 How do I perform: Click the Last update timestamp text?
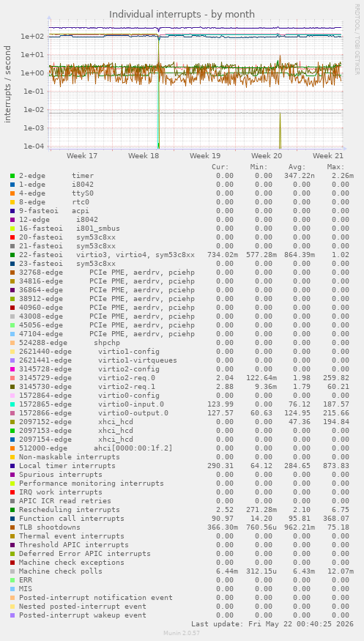click(x=272, y=624)
